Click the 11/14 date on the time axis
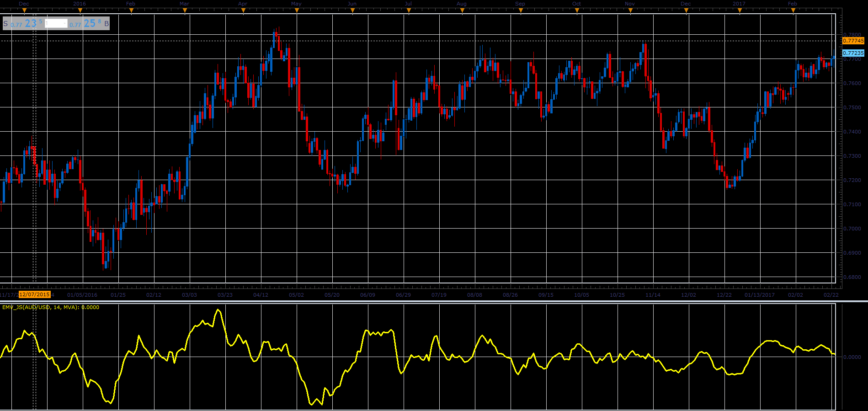The width and height of the screenshot is (868, 411). click(x=653, y=295)
